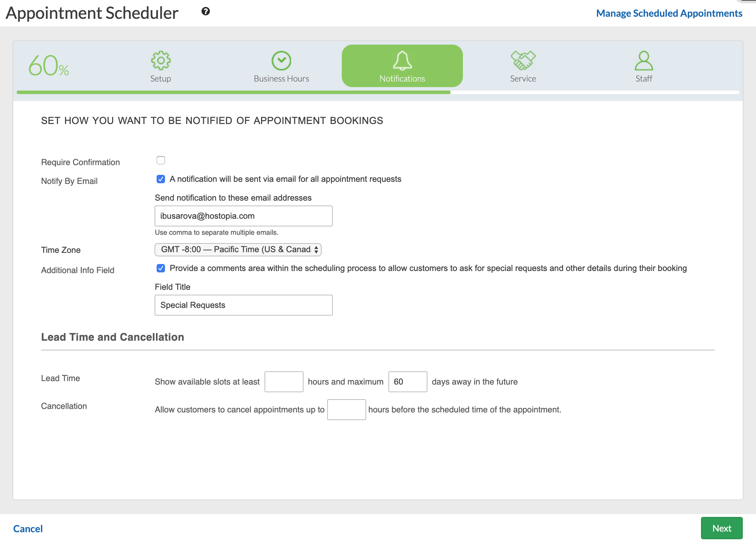Click the Notifications bell icon

pos(402,61)
